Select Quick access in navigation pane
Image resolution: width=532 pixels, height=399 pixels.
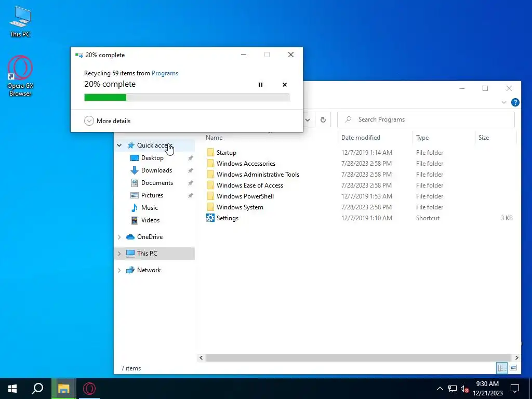tap(155, 145)
